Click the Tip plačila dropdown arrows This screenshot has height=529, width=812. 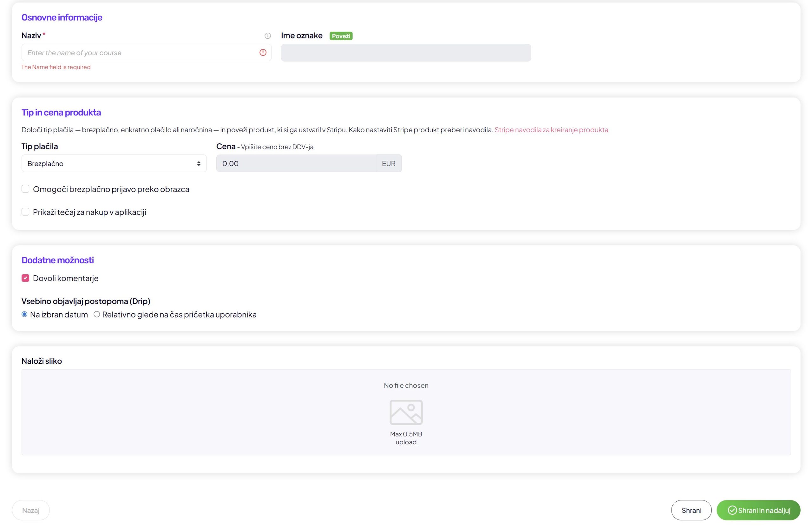pyautogui.click(x=199, y=164)
